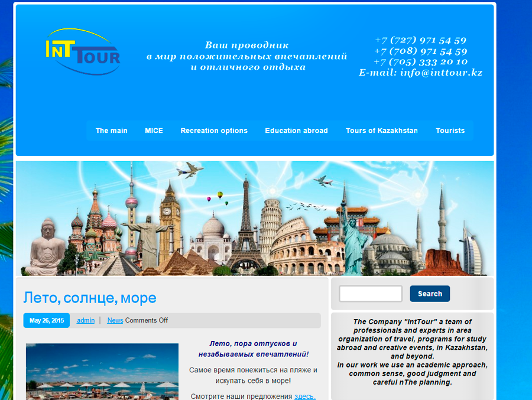Click the Search button
The image size is (532, 400).
click(x=430, y=294)
